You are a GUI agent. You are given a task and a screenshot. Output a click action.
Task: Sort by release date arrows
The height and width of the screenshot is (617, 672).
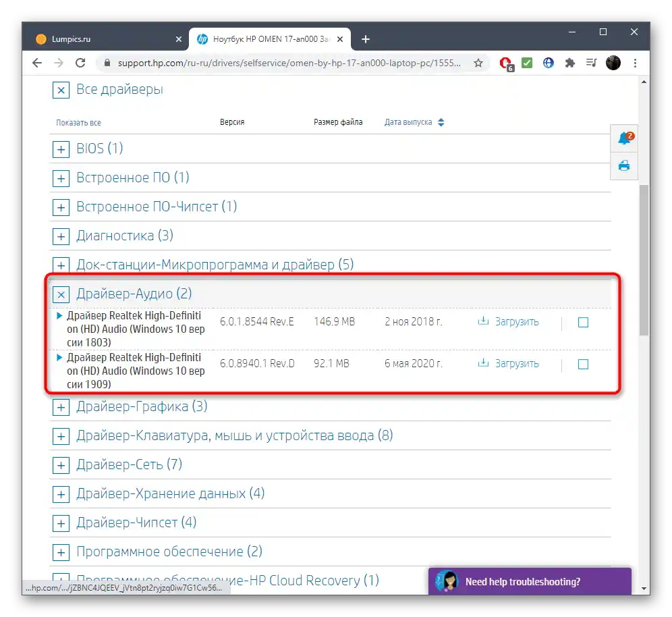(441, 122)
